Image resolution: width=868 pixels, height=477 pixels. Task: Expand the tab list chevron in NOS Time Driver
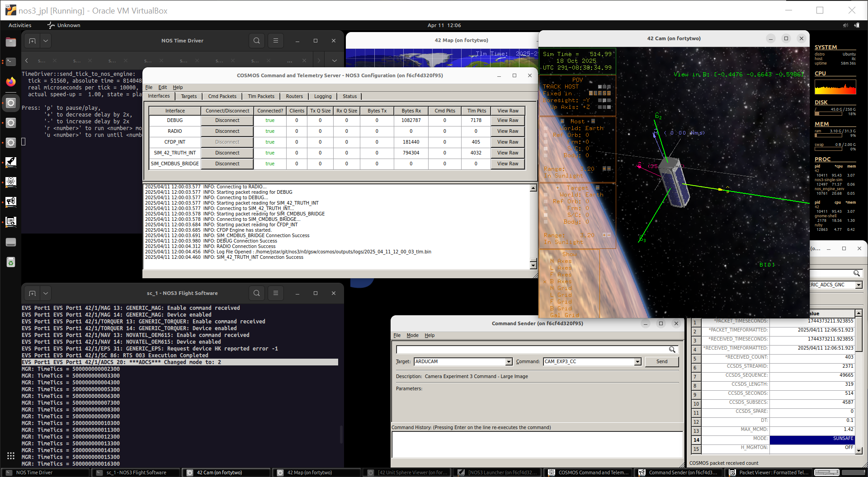coord(334,61)
